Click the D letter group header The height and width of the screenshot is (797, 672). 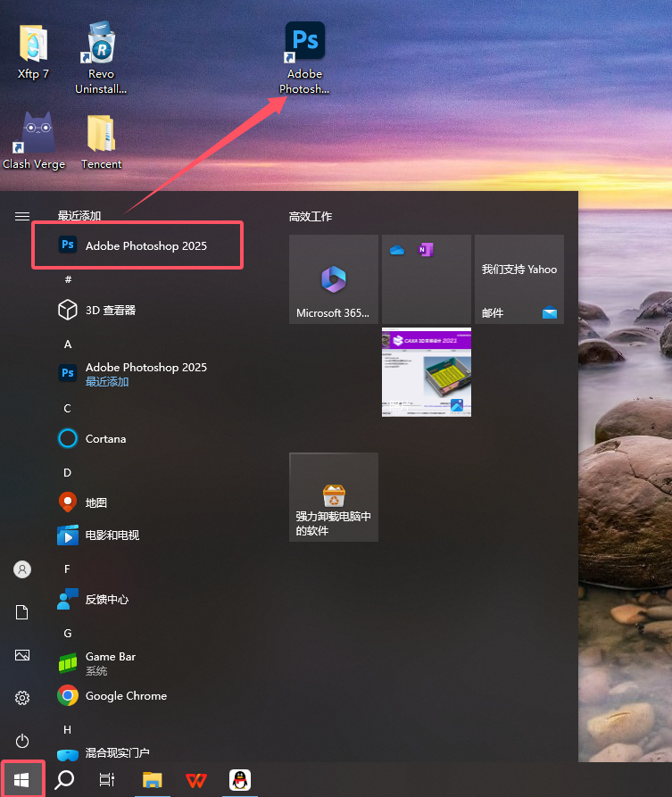click(67, 473)
